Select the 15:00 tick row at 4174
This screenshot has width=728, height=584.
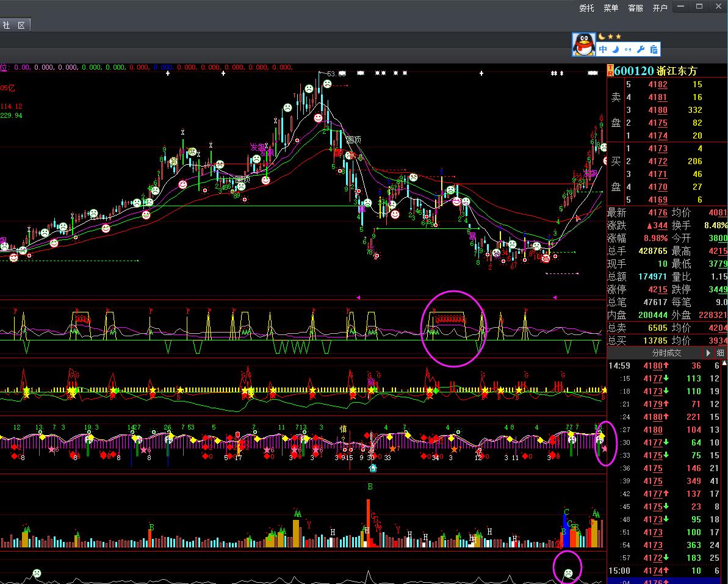click(665, 571)
